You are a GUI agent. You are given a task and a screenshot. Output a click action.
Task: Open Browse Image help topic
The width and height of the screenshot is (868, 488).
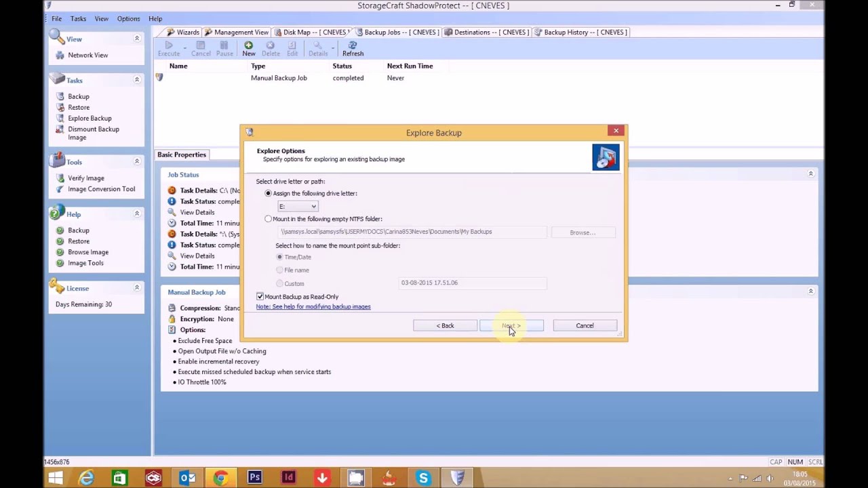[87, 252]
